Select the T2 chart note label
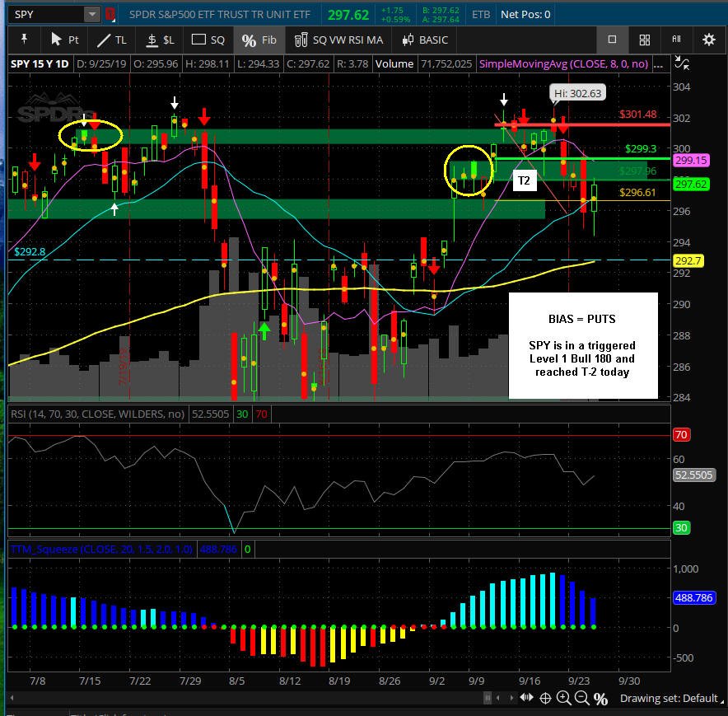 click(x=525, y=180)
